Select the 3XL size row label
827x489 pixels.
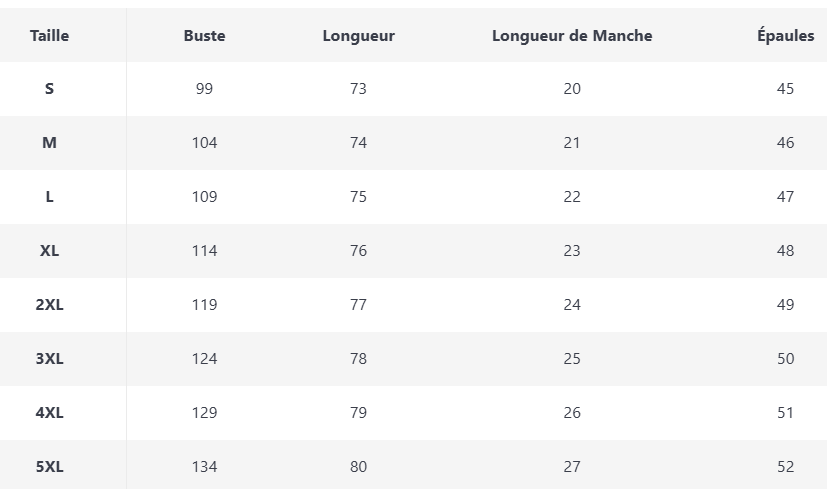49,359
